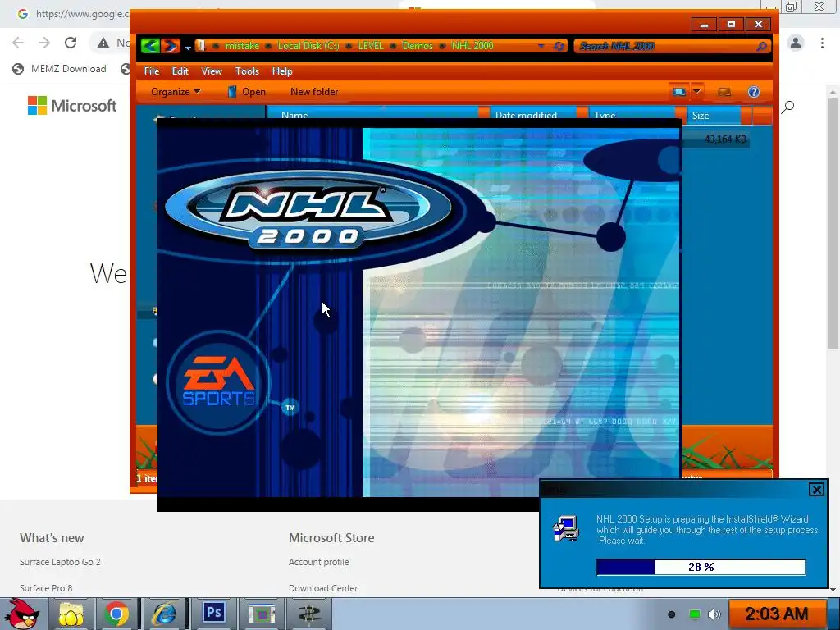Click the last taskbar application icon
Image resolution: width=840 pixels, height=630 pixels.
[309, 614]
